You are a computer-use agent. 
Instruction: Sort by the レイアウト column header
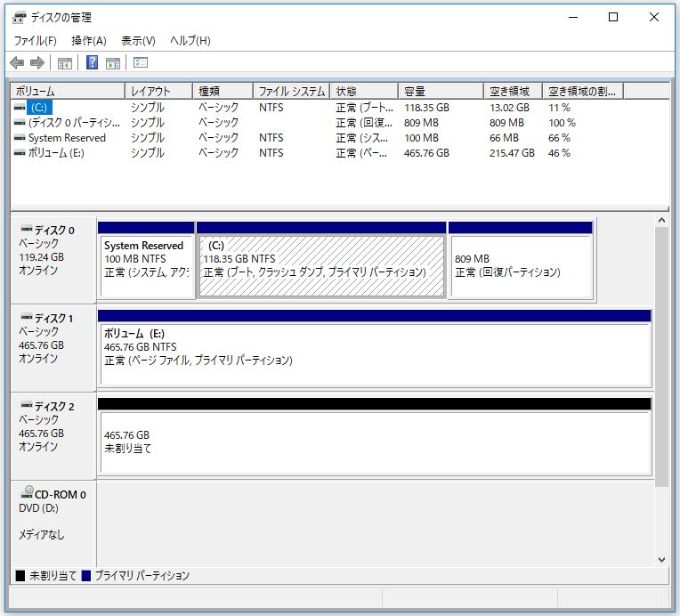158,91
